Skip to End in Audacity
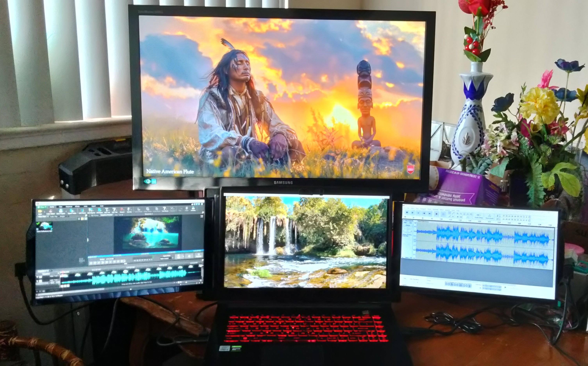588x366 pixels. [430, 213]
